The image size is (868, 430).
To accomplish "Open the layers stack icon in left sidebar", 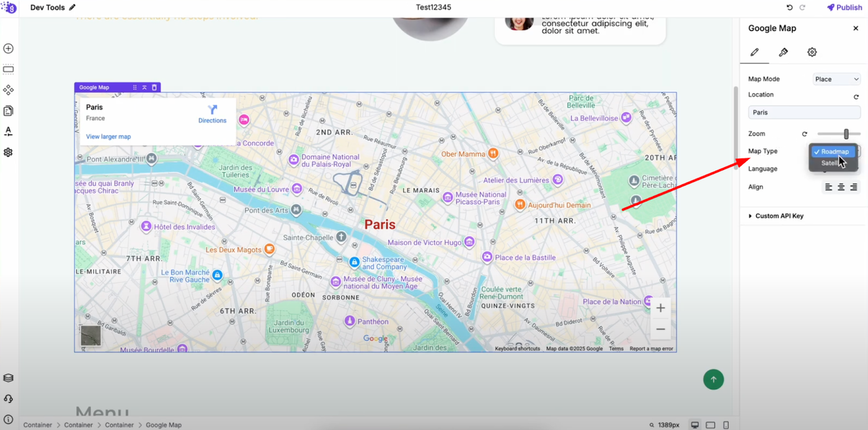I will click(x=8, y=378).
